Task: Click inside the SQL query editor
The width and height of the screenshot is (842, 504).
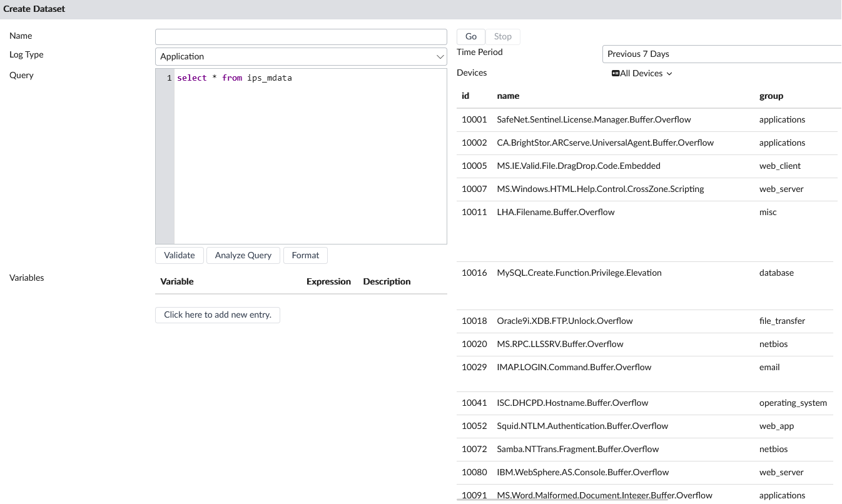Action: 310,156
